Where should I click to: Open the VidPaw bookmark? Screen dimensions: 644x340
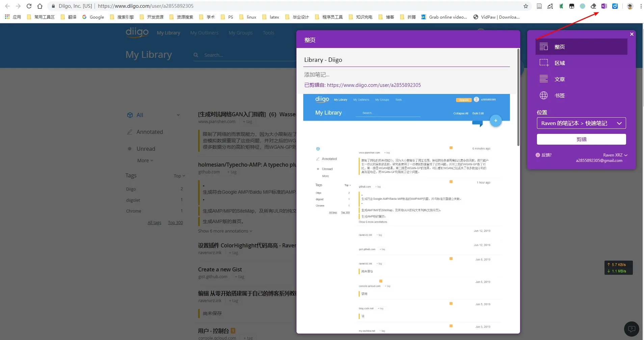pyautogui.click(x=496, y=17)
